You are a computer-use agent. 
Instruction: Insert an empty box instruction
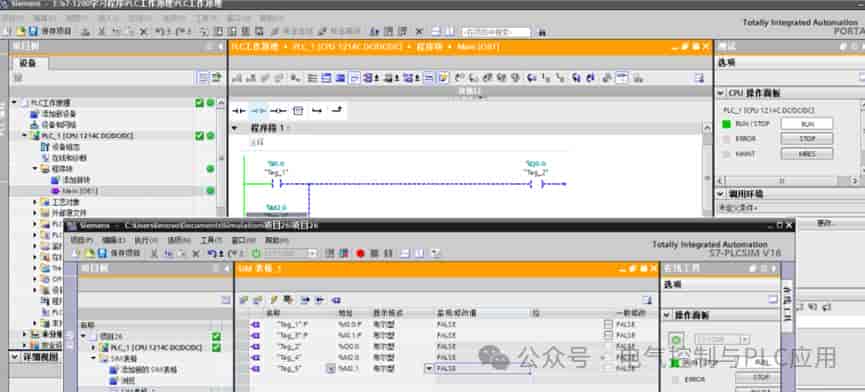298,111
